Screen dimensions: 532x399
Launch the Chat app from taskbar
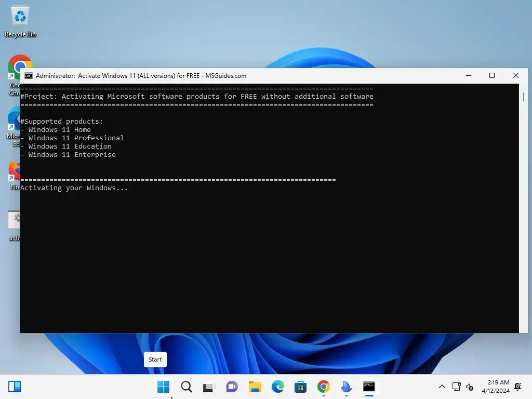point(232,387)
